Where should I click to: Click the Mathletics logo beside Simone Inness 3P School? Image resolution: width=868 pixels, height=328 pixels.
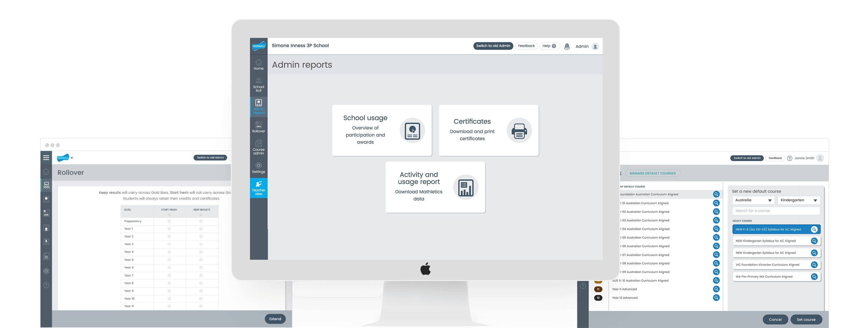(x=259, y=46)
